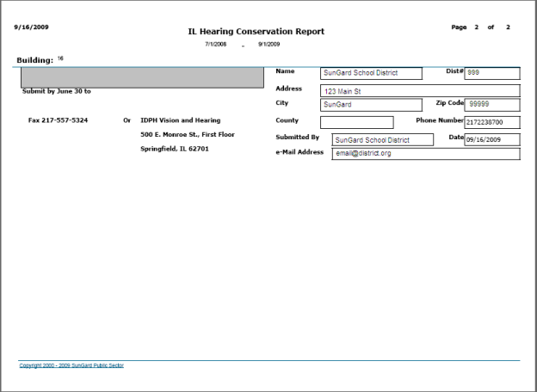Click the Address field with 123 Main St
Screen dimensions: 537x392
coord(419,90)
